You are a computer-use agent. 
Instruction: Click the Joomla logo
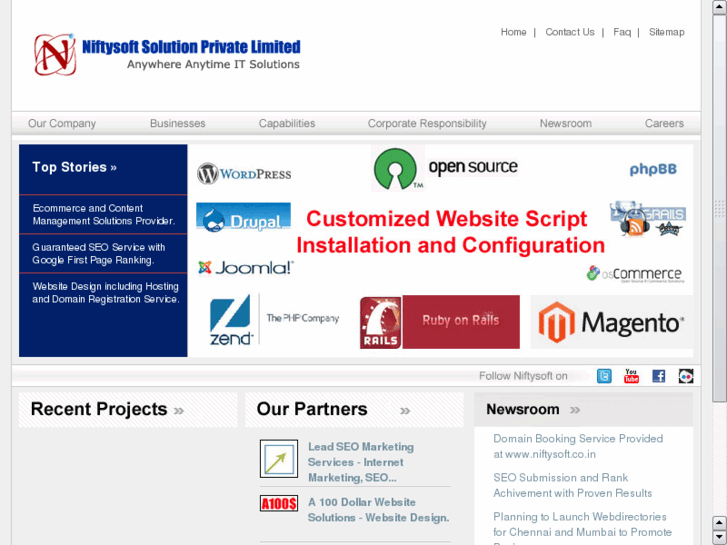tap(246, 268)
